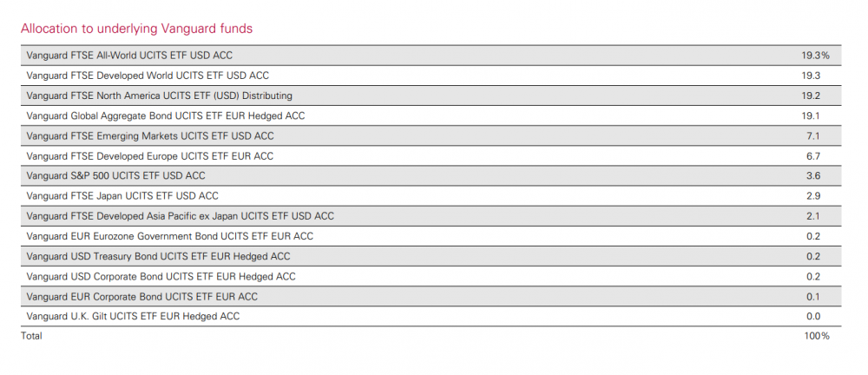The height and width of the screenshot is (375, 868).
Task: Select the Vanguard FTSE All-World UCITS ETF row
Action: tap(425, 56)
